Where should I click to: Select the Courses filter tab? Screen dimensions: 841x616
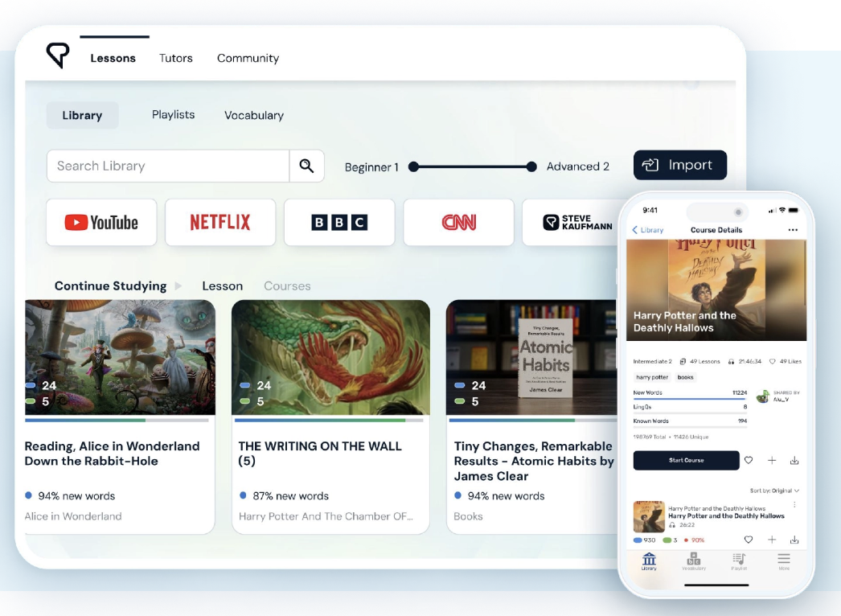287,286
